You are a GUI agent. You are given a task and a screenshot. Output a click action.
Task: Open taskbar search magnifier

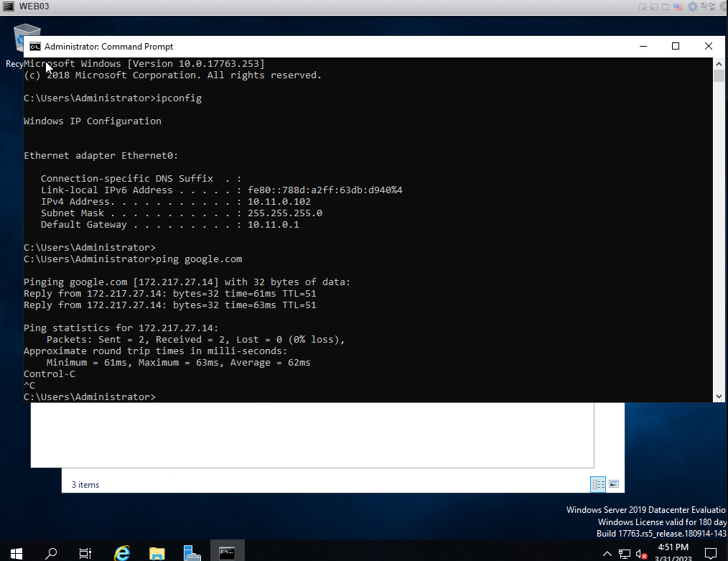(x=51, y=552)
